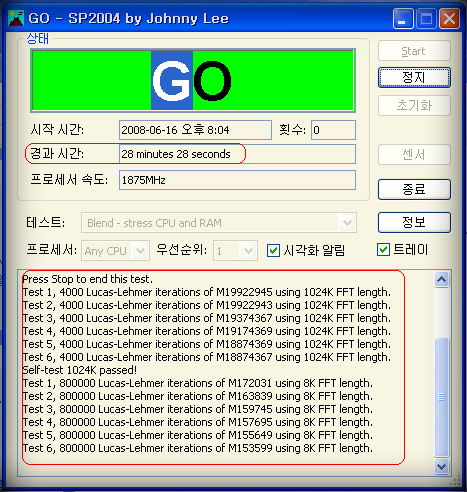The height and width of the screenshot is (492, 467).
Task: Click the 센서 (Sensor) button
Action: point(414,154)
